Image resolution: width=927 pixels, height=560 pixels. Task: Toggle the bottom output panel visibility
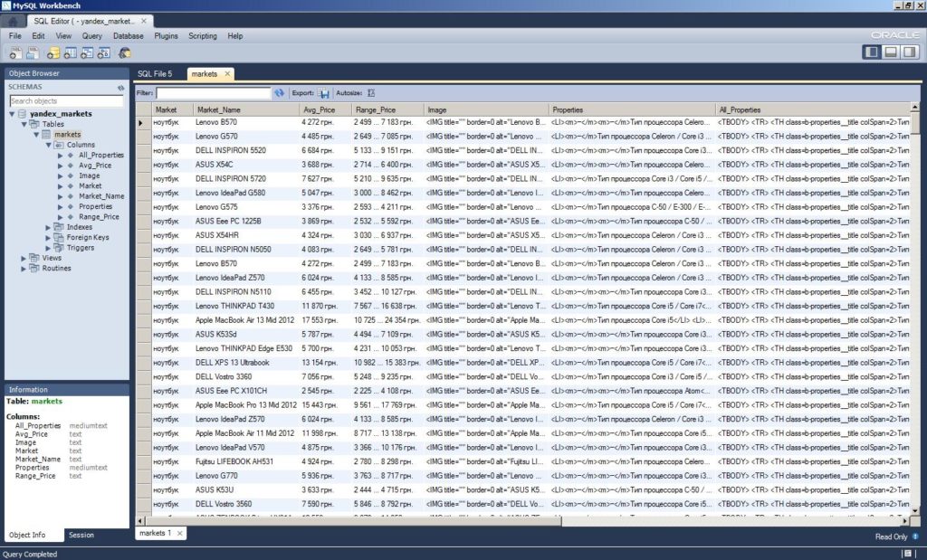(x=891, y=52)
